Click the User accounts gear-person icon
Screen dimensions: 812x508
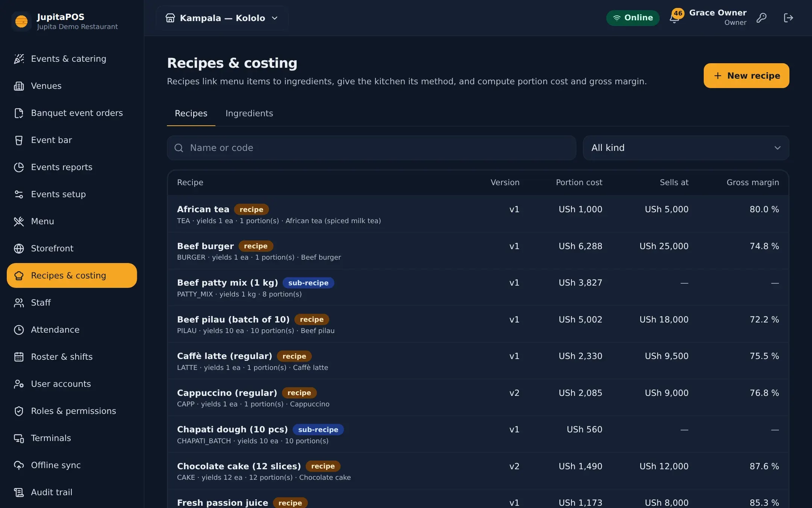(x=19, y=384)
